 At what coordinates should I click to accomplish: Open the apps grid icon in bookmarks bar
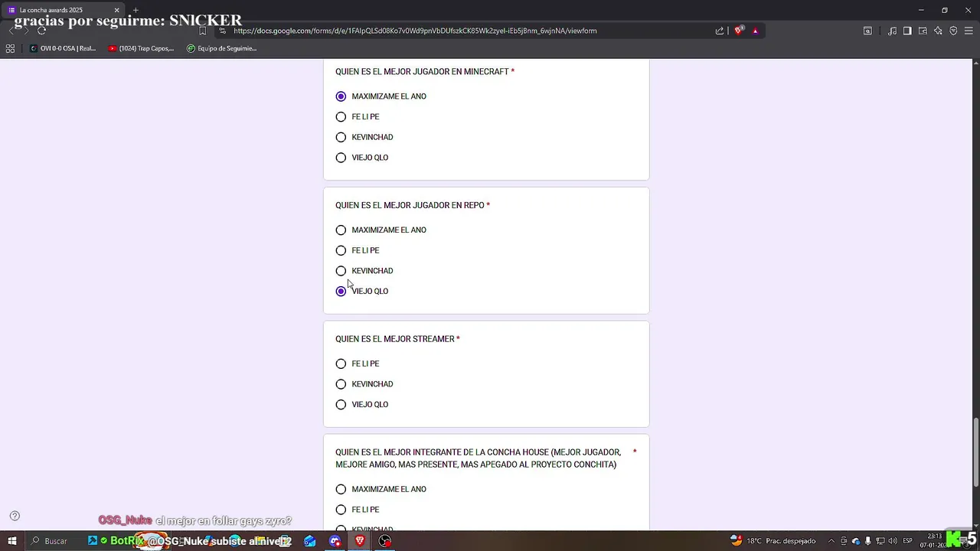[x=10, y=48]
